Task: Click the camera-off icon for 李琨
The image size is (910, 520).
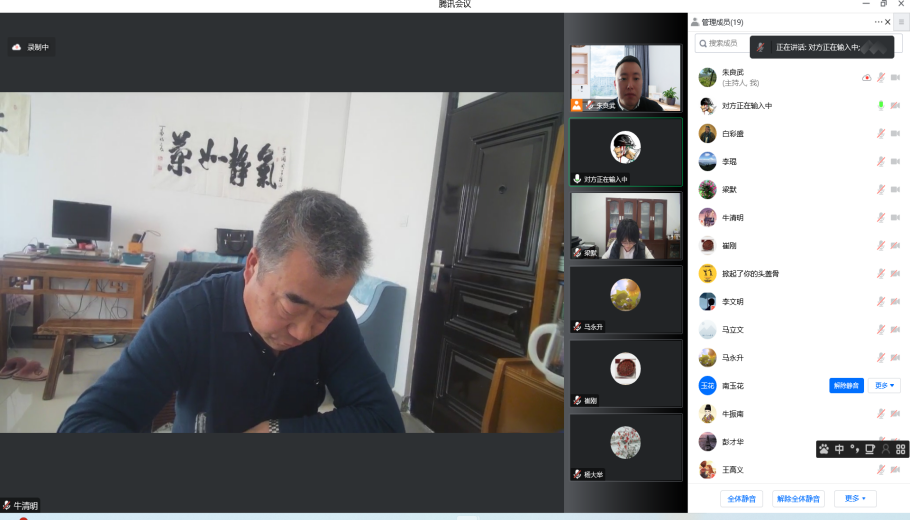Action: tap(895, 161)
